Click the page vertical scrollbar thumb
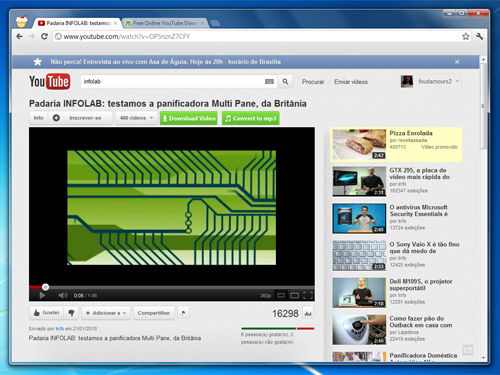Screen dimensions: 500x375 click(x=483, y=107)
